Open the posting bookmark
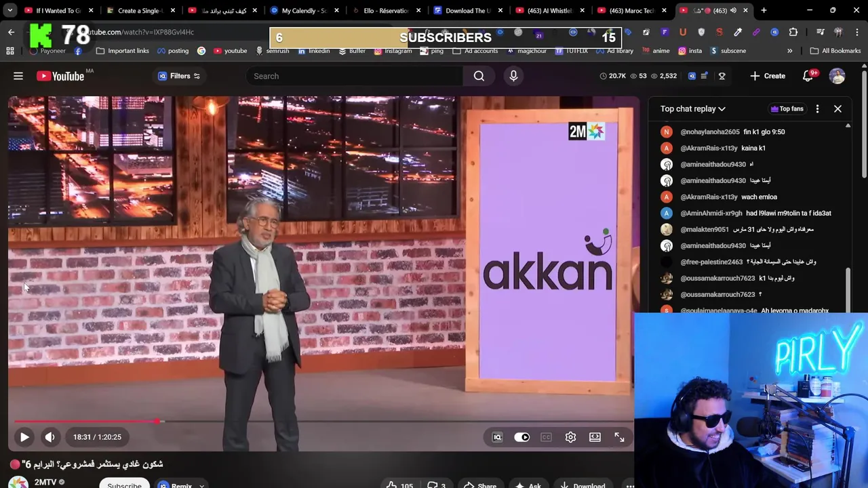Viewport: 868px width, 488px height. (173, 51)
